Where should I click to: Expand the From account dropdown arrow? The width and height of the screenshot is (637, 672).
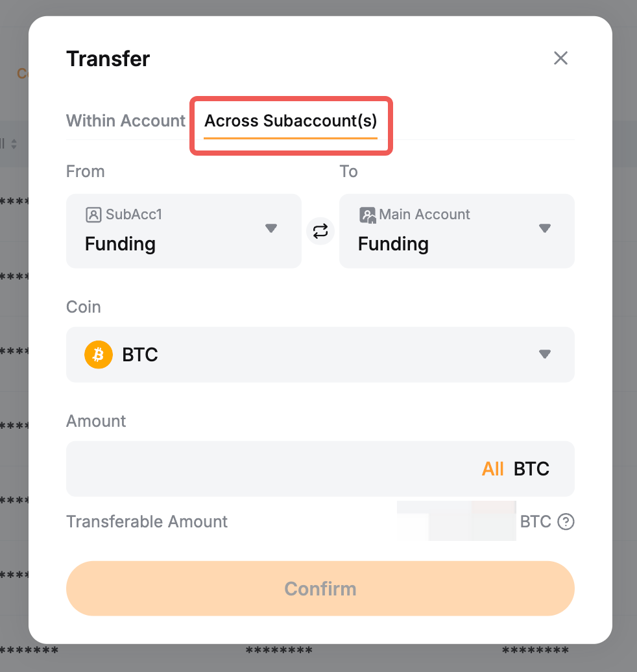271,228
